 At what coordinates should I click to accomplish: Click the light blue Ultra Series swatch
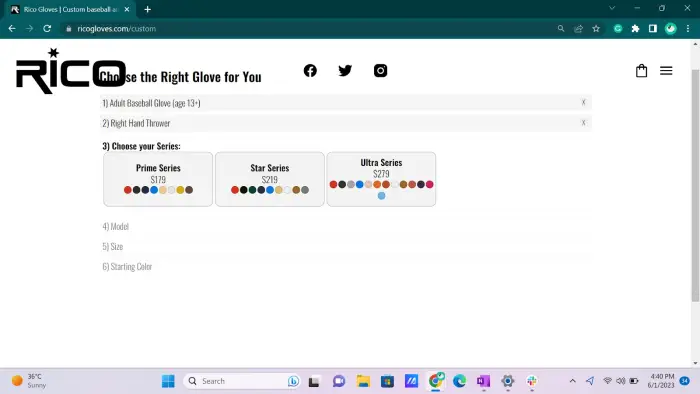pyautogui.click(x=381, y=196)
